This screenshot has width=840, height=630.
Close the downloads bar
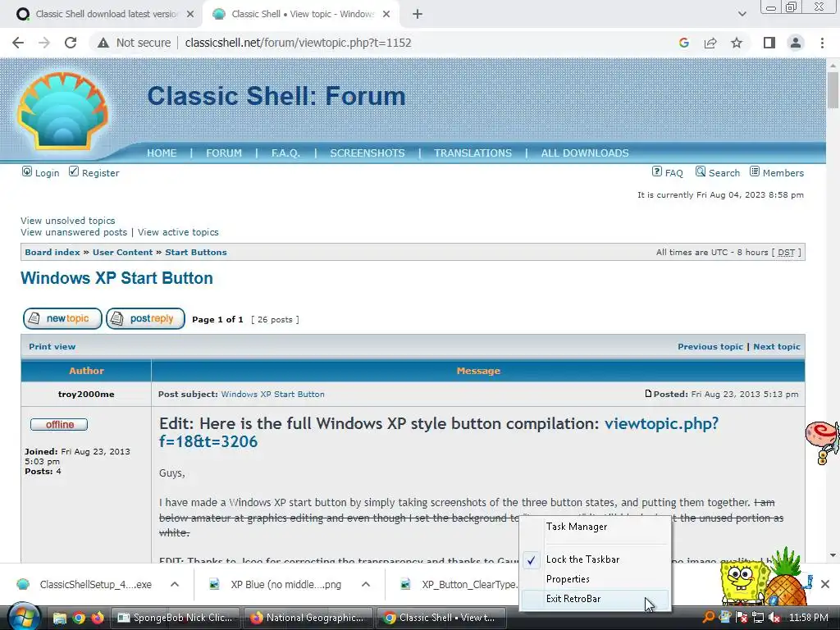pos(825,584)
